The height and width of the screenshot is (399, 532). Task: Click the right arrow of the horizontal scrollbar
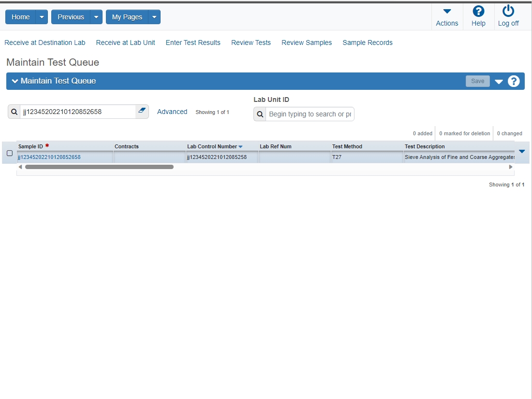tap(511, 167)
